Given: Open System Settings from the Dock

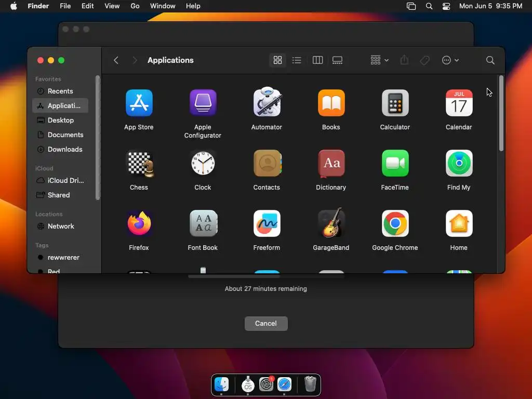Looking at the screenshot, I should point(267,384).
